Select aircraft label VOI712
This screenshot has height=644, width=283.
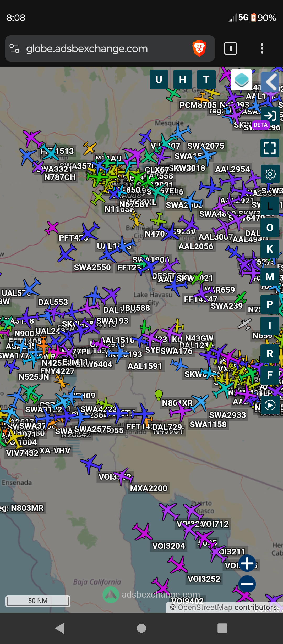pyautogui.click(x=215, y=524)
